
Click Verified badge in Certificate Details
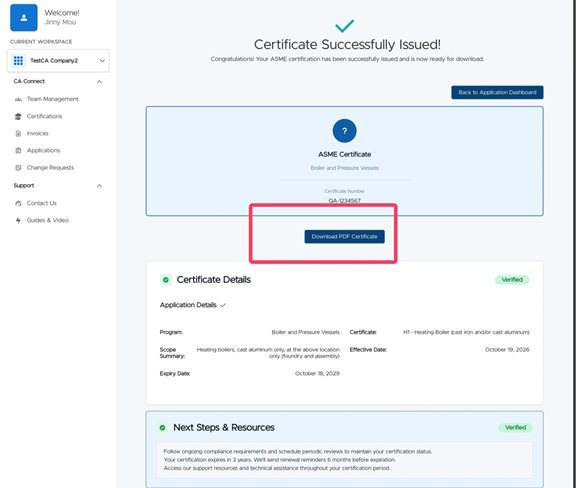pyautogui.click(x=512, y=280)
